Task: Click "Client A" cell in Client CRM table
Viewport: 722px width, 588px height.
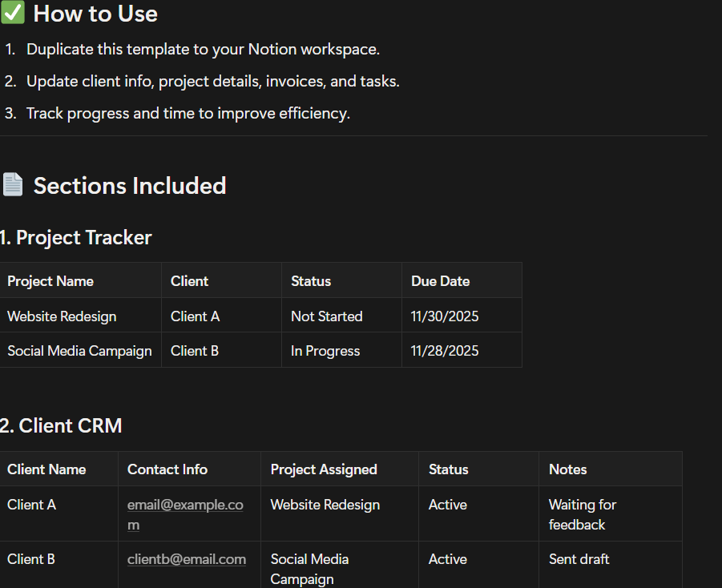Action: click(x=59, y=513)
